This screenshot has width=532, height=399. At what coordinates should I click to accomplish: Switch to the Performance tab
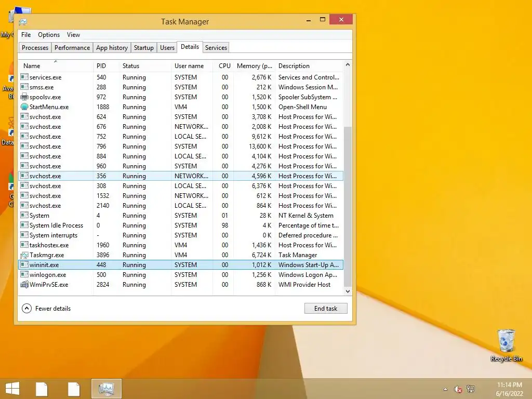pos(72,48)
